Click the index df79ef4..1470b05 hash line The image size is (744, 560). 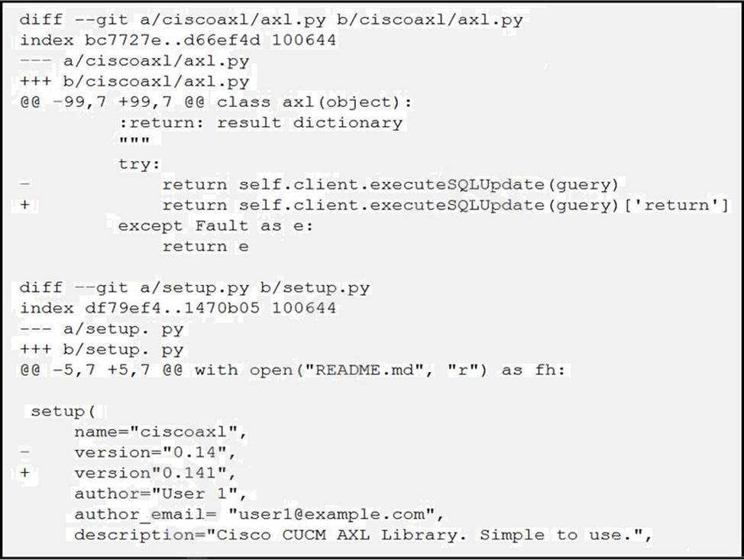pos(177,308)
